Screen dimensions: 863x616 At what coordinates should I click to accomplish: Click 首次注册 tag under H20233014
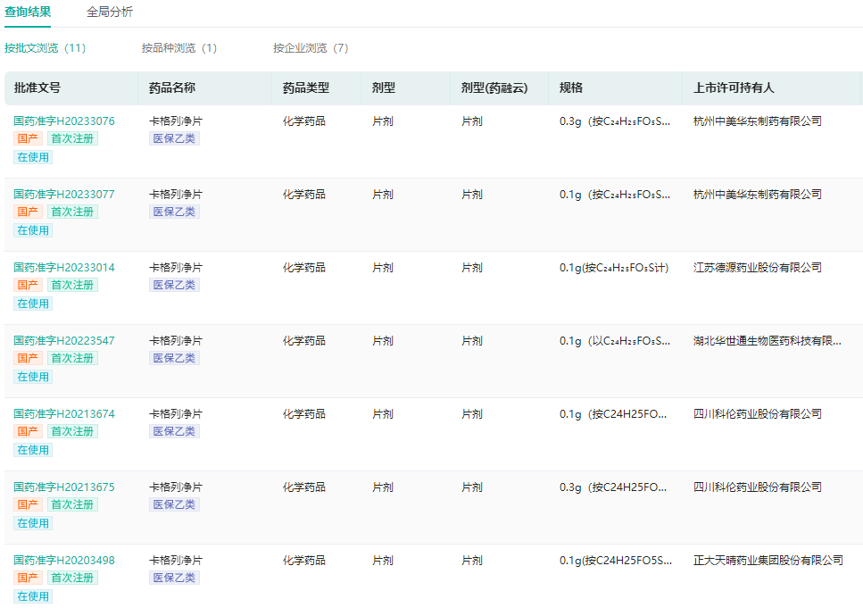(72, 285)
